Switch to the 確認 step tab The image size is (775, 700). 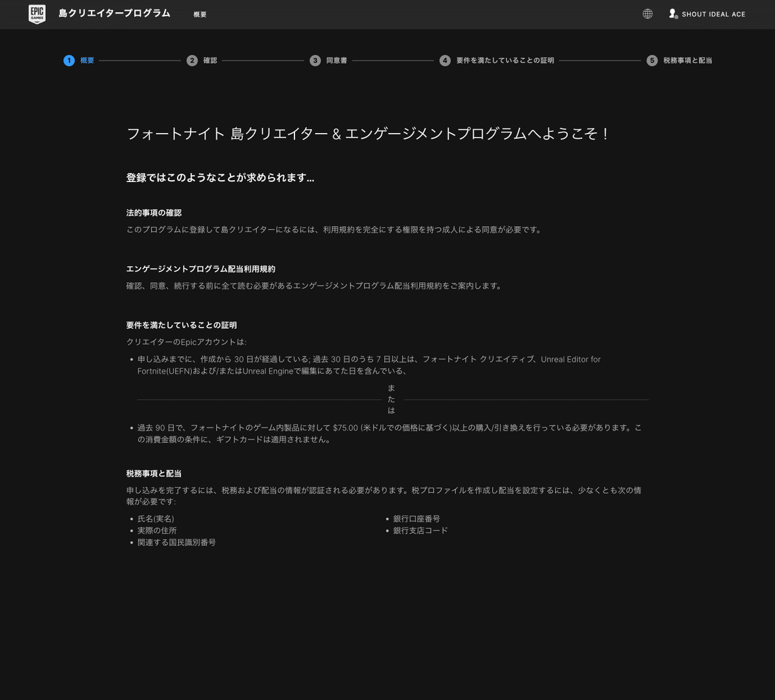point(210,60)
